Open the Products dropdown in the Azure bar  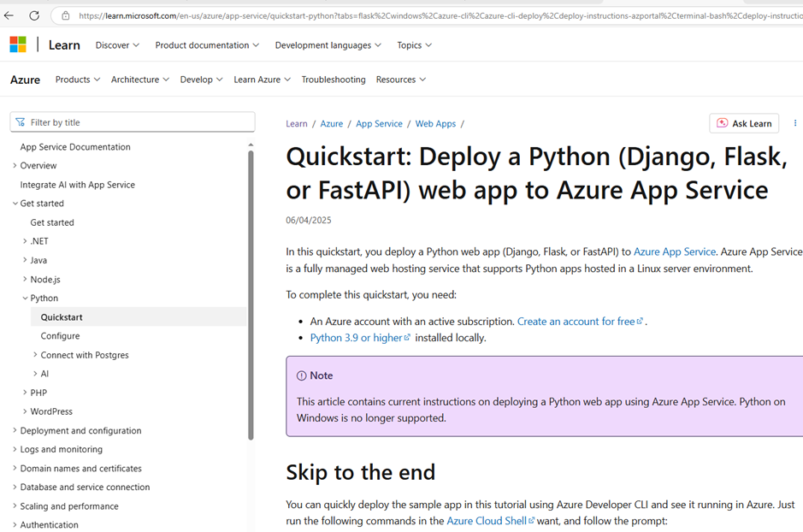click(x=78, y=80)
